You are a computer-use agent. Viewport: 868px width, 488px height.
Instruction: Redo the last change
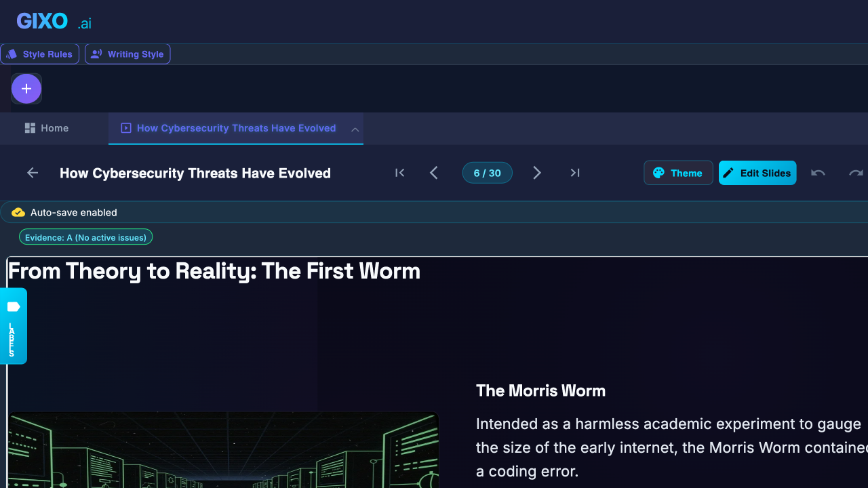[856, 173]
